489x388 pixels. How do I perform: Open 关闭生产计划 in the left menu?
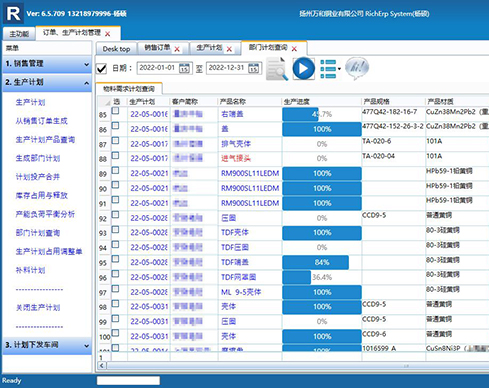tap(38, 307)
